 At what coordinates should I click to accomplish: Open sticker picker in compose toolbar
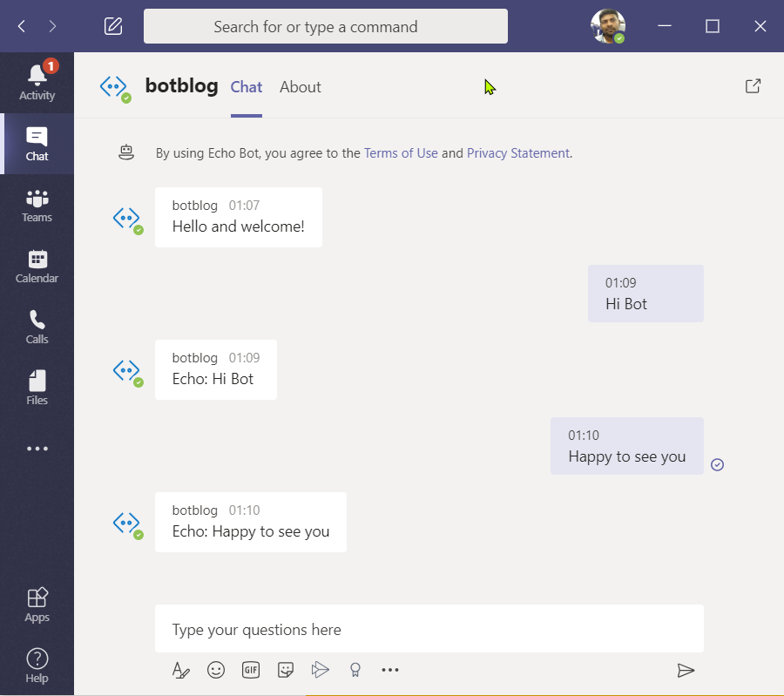[286, 670]
